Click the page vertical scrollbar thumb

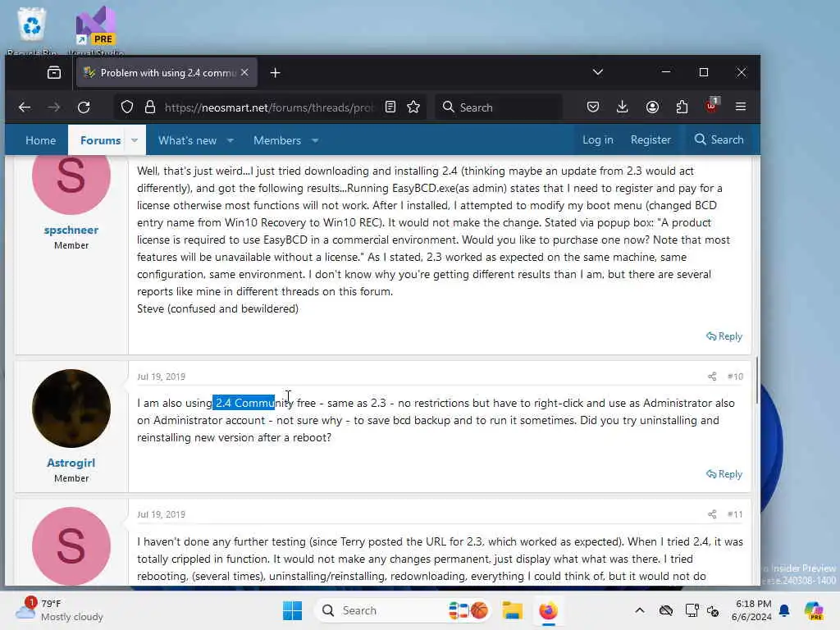757,381
